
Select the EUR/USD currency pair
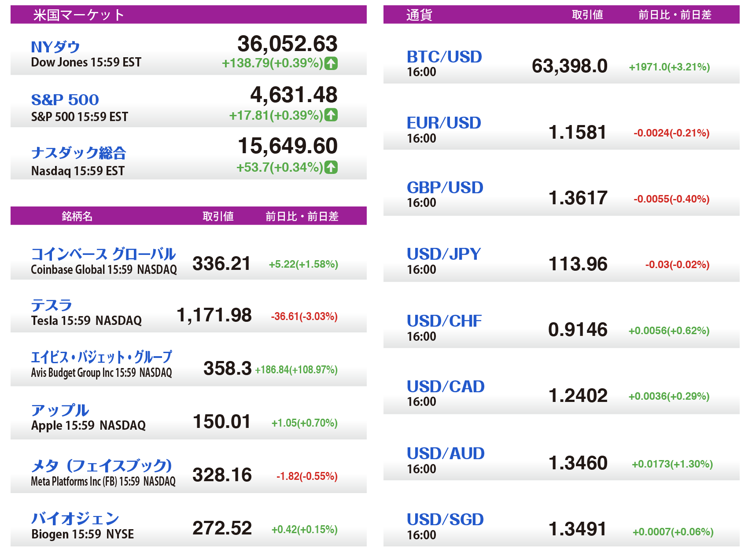pos(444,123)
